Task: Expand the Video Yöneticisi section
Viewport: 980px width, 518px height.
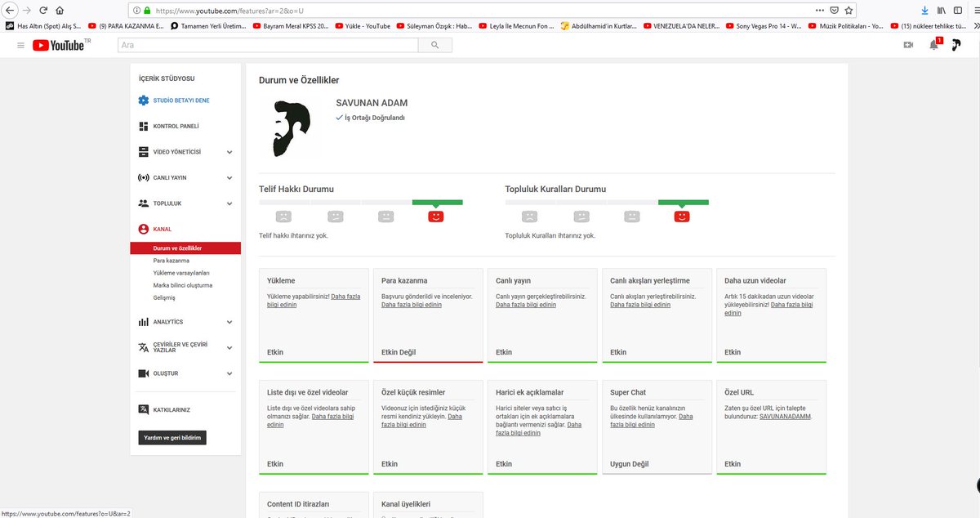Action: click(x=229, y=152)
